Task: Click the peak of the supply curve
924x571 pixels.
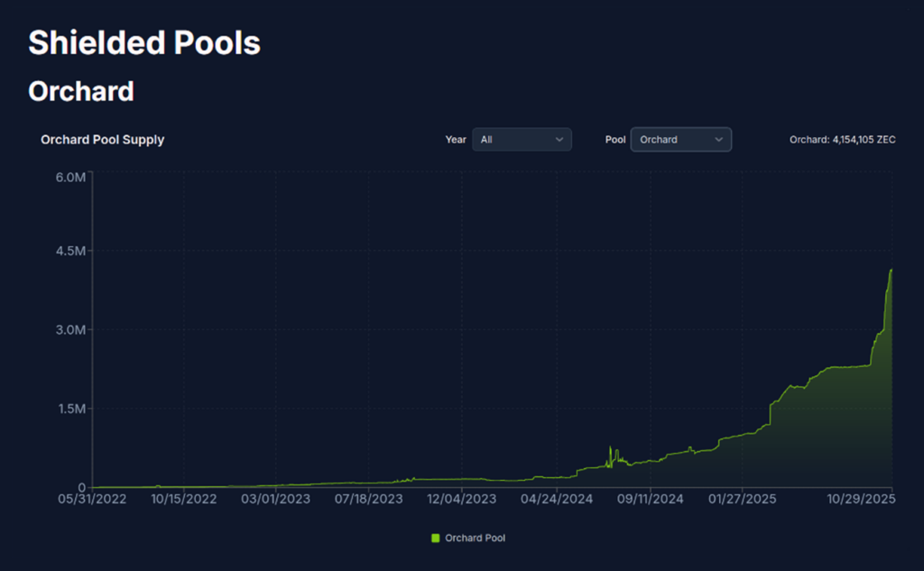Action: 892,269
